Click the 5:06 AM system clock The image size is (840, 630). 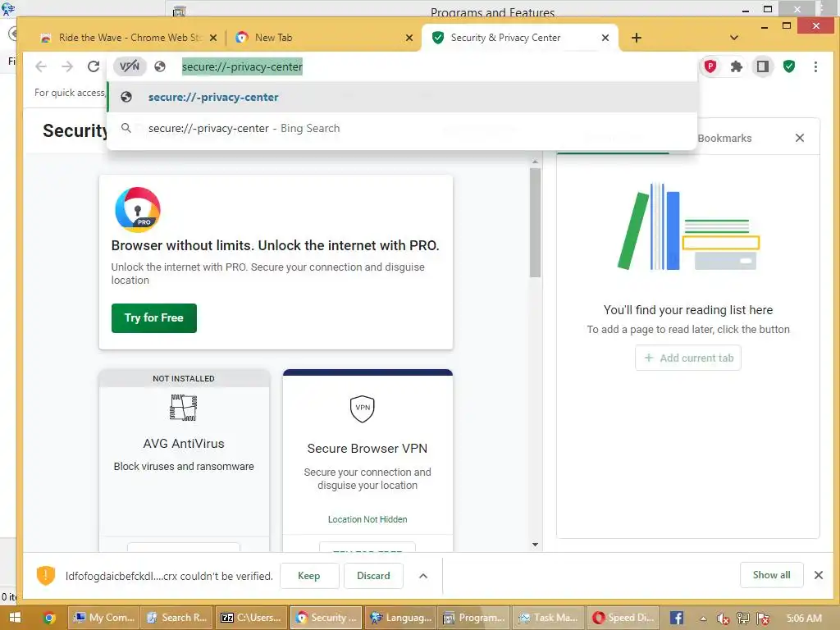(804, 618)
